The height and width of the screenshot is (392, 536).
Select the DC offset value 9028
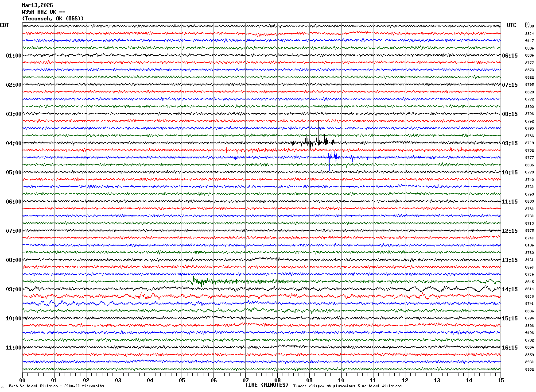(x=529, y=333)
